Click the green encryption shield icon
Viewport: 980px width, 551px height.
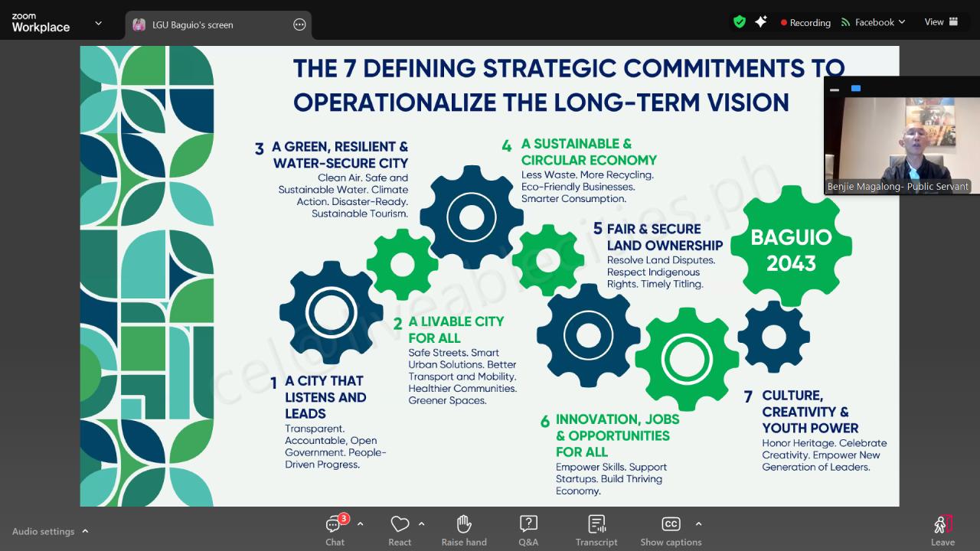[x=739, y=22]
